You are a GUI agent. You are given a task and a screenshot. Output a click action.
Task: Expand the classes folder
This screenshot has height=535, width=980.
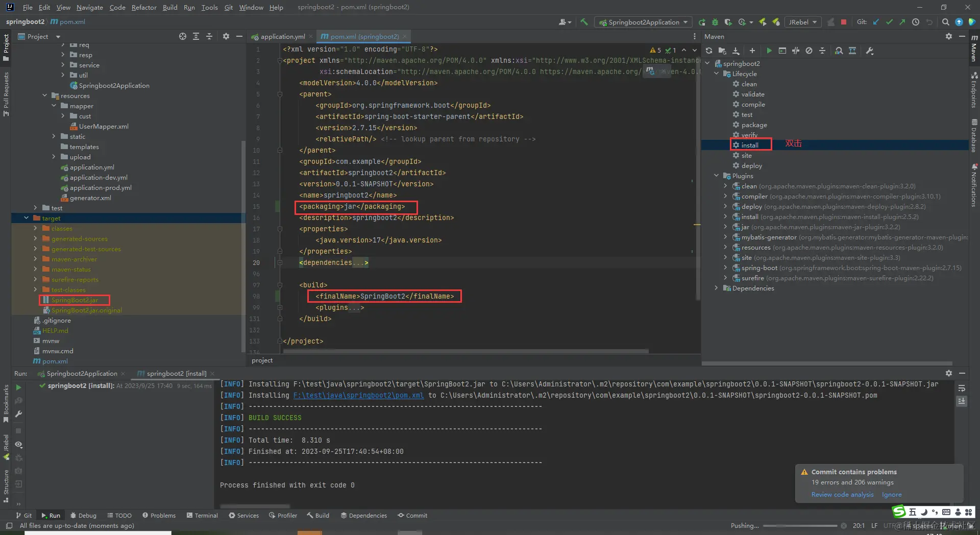point(35,228)
